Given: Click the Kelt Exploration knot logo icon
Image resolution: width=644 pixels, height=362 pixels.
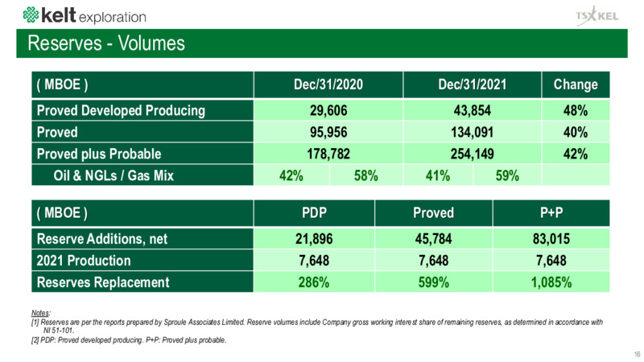Looking at the screenshot, I should [31, 14].
